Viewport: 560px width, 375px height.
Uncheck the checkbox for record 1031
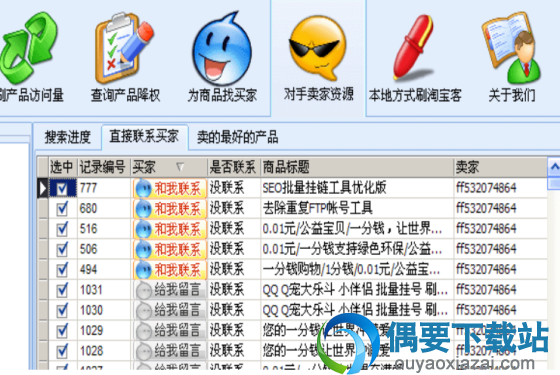click(x=62, y=290)
